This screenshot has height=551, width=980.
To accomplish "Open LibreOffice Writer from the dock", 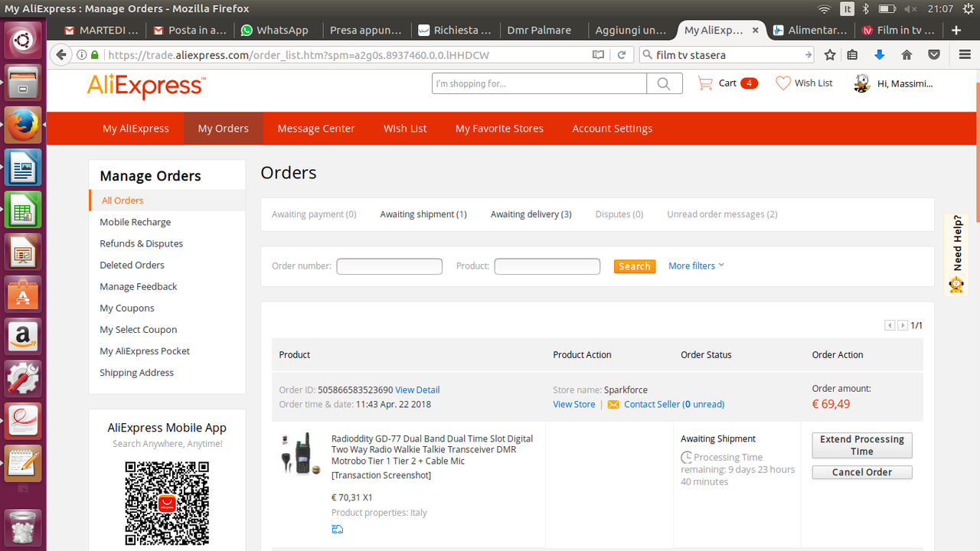I will [x=23, y=167].
